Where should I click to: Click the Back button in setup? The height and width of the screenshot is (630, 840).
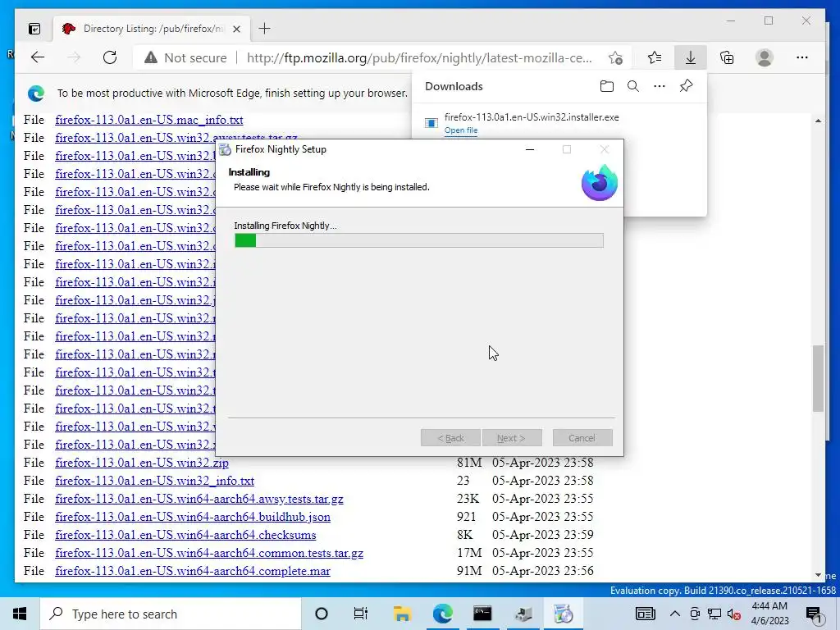tap(450, 438)
